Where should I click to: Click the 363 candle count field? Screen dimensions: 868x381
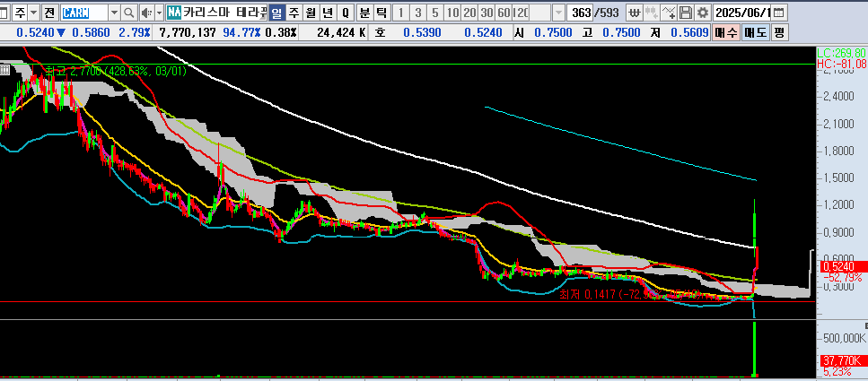582,13
